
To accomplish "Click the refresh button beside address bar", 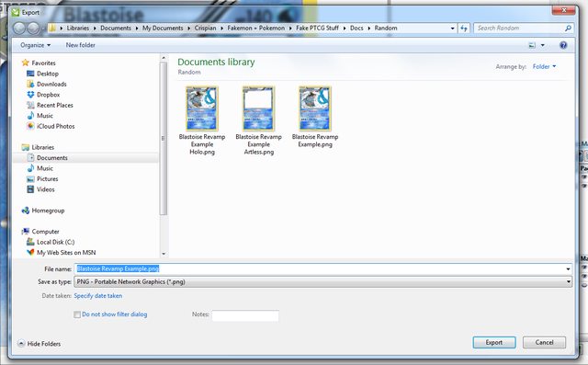I will 464,29.
